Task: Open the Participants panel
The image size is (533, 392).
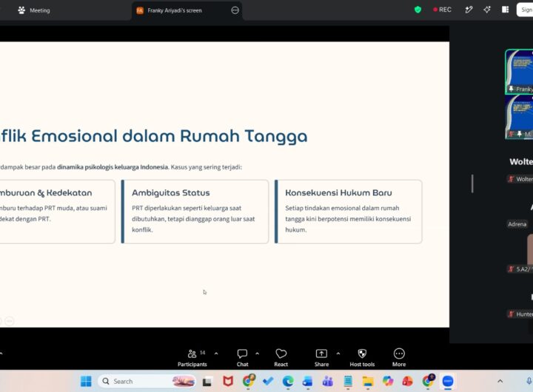Action: [x=192, y=358]
